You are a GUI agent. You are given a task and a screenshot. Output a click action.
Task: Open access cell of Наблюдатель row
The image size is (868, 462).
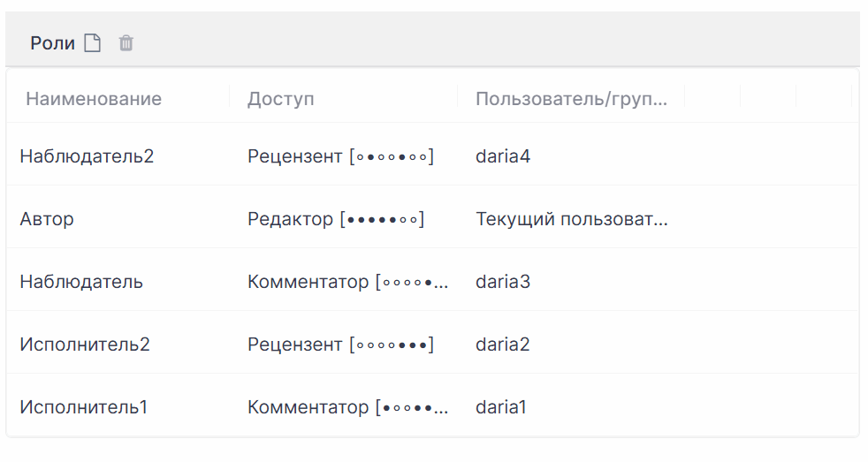tap(347, 282)
